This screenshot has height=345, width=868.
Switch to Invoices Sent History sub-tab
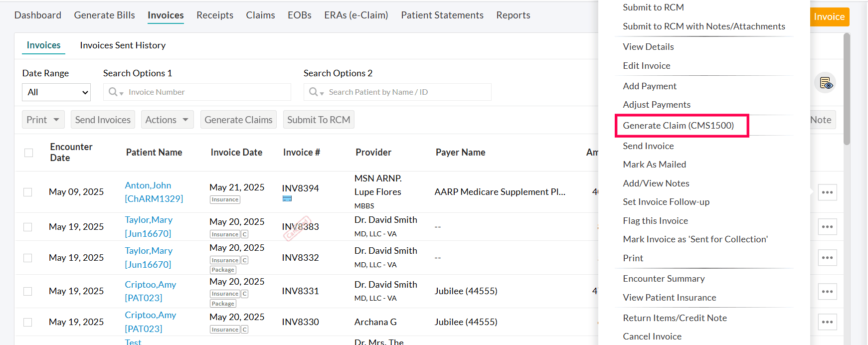123,45
